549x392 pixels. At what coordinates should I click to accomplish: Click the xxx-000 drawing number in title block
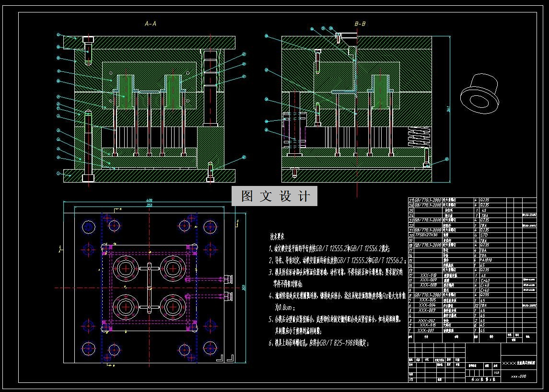coord(518,377)
